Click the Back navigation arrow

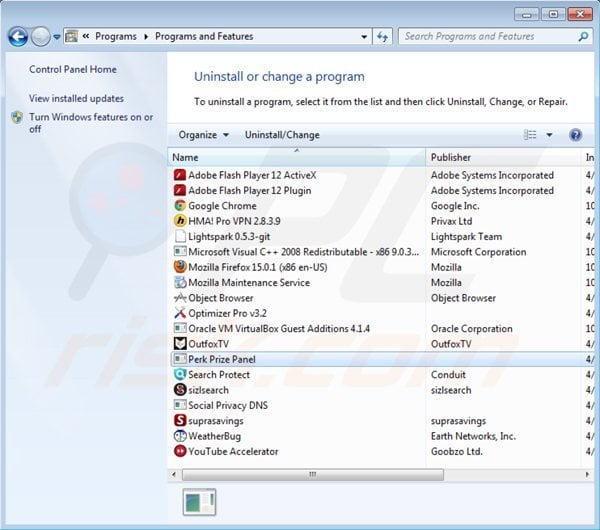(18, 37)
